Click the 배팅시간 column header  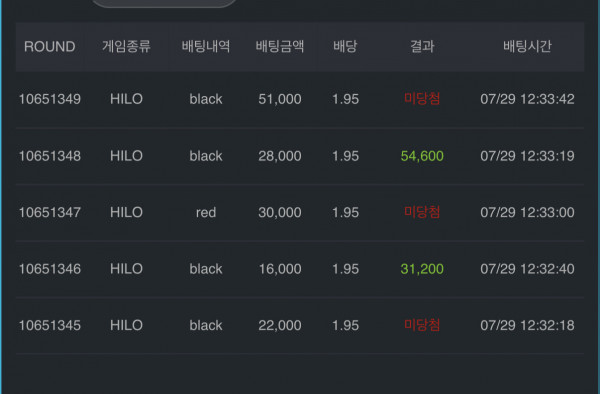pyautogui.click(x=527, y=47)
